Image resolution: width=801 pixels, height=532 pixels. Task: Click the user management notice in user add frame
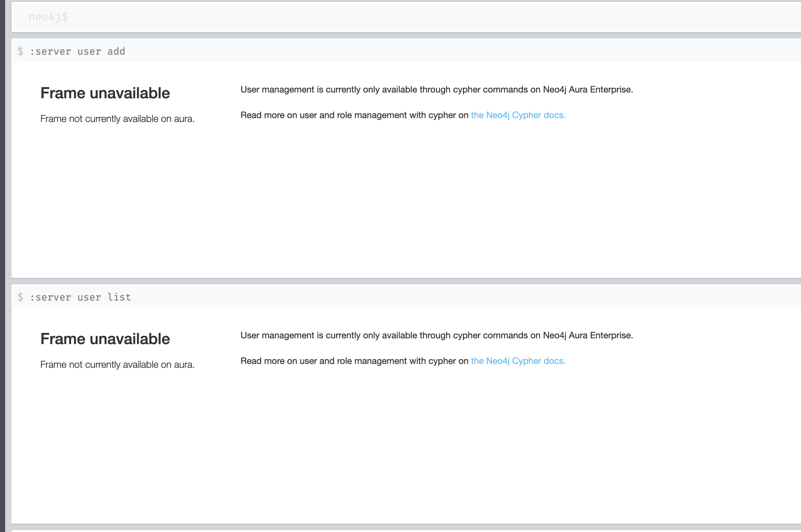pos(436,90)
